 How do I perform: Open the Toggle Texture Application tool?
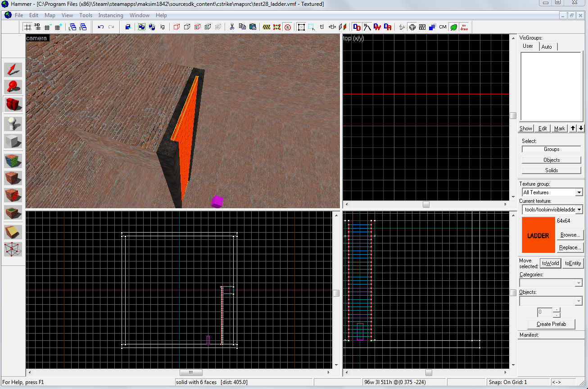(x=13, y=161)
